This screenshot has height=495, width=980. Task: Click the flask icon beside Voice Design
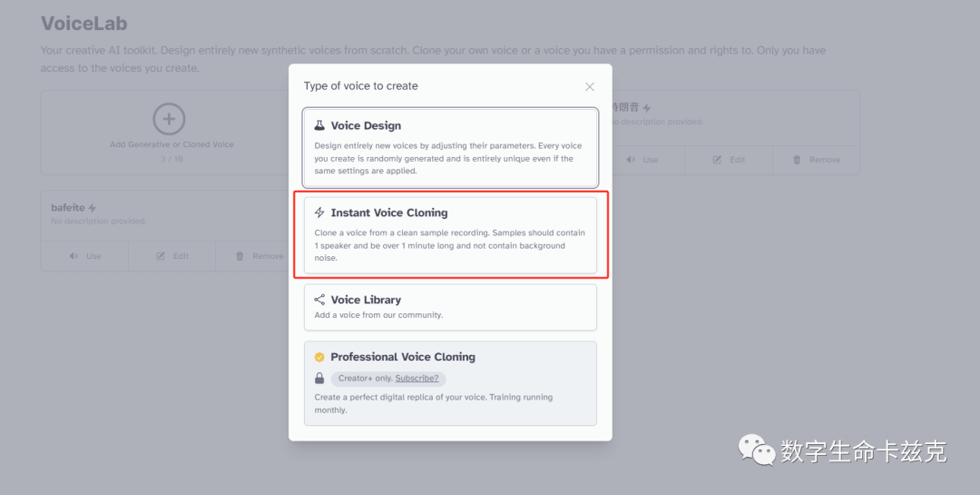(x=319, y=125)
